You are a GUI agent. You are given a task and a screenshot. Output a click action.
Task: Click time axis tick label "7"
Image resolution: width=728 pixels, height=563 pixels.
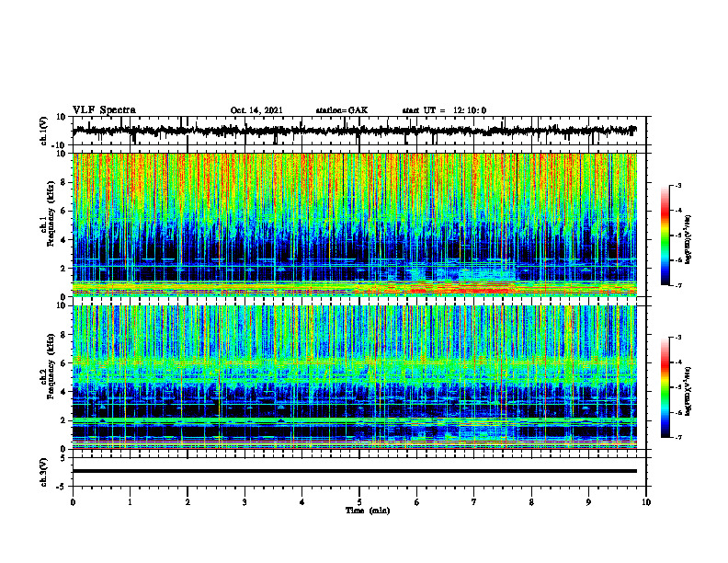(x=474, y=502)
